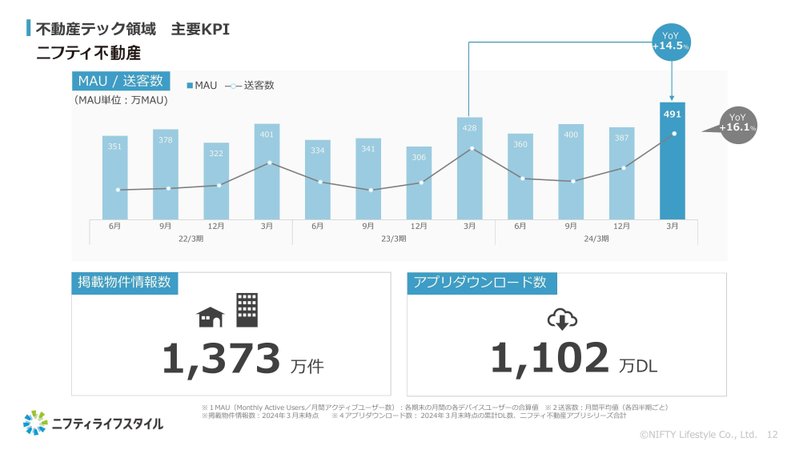Click the ニフティライフスタイル logo text
Screen dimensions: 800x450
point(108,423)
